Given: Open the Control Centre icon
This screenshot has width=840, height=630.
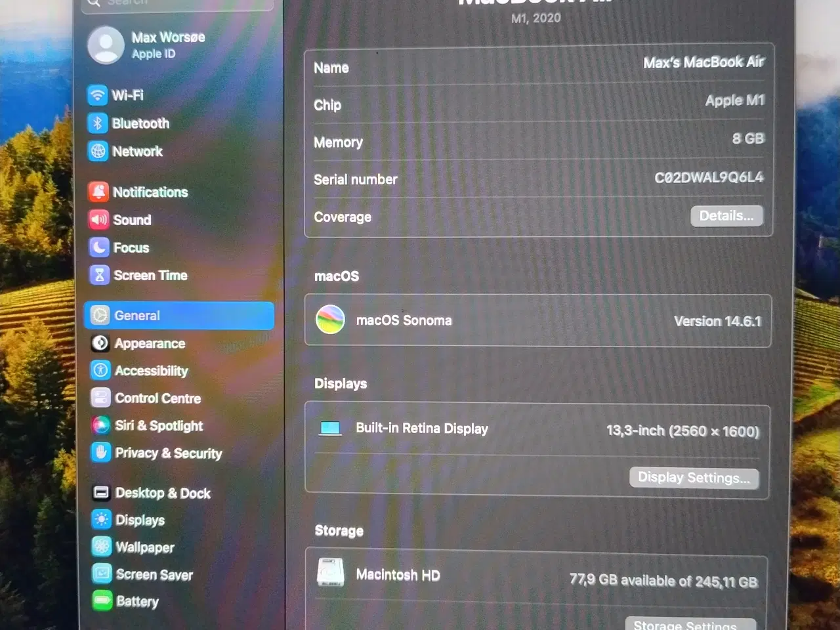Looking at the screenshot, I should tap(100, 398).
